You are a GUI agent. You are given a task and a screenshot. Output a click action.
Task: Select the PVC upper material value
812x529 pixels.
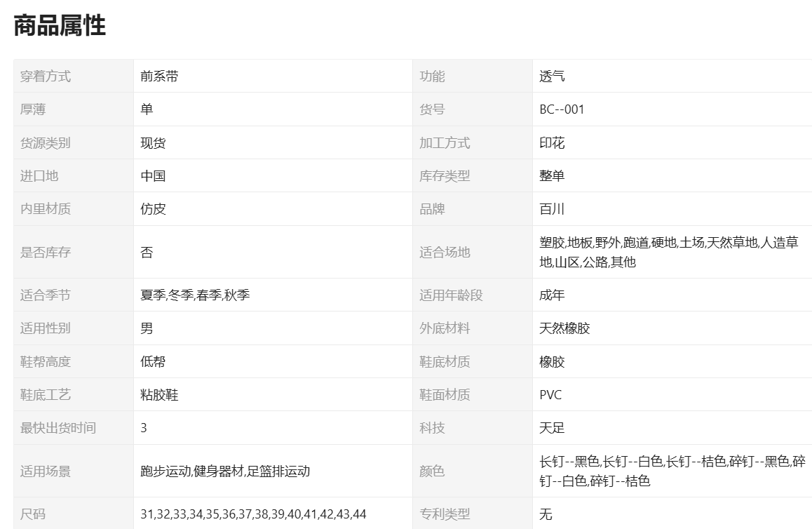pyautogui.click(x=550, y=395)
